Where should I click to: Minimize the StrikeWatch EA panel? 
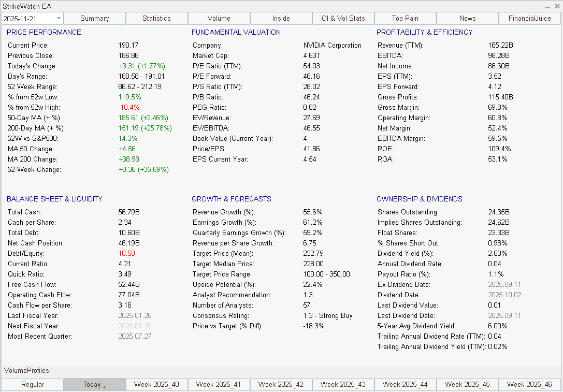[547, 6]
